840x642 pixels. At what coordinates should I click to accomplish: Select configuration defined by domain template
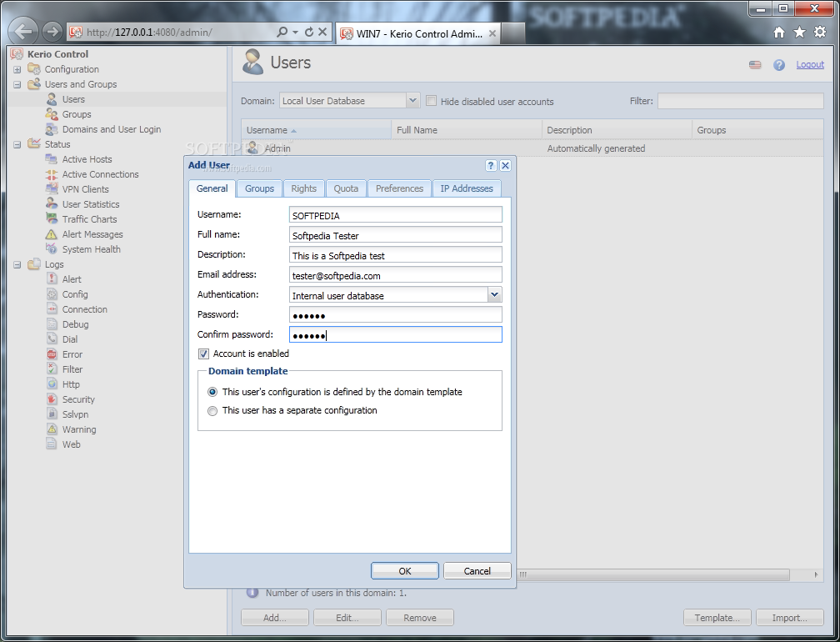click(212, 392)
